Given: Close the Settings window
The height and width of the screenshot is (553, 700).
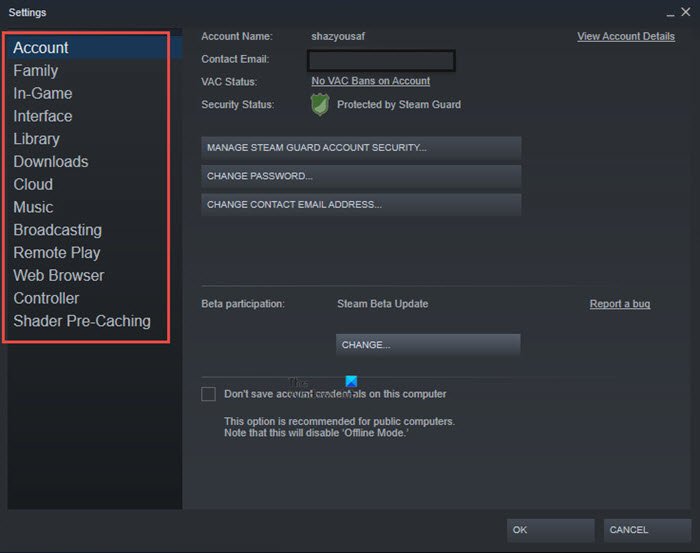Looking at the screenshot, I should (x=686, y=12).
